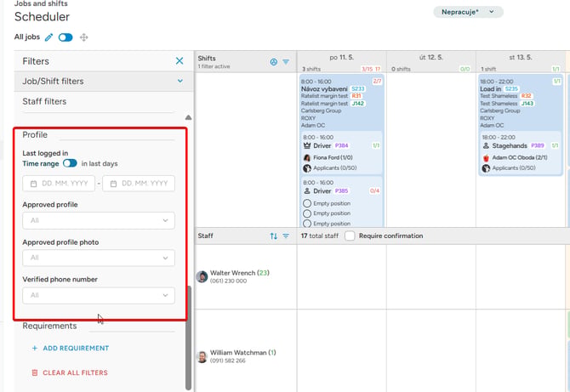
Task: Toggle the All jobs switch
Action: click(66, 37)
